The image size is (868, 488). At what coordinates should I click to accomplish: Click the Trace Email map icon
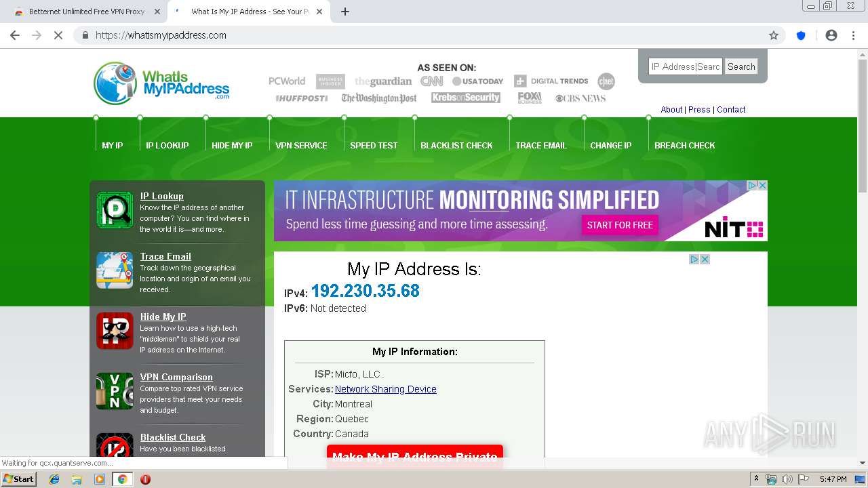click(x=115, y=270)
